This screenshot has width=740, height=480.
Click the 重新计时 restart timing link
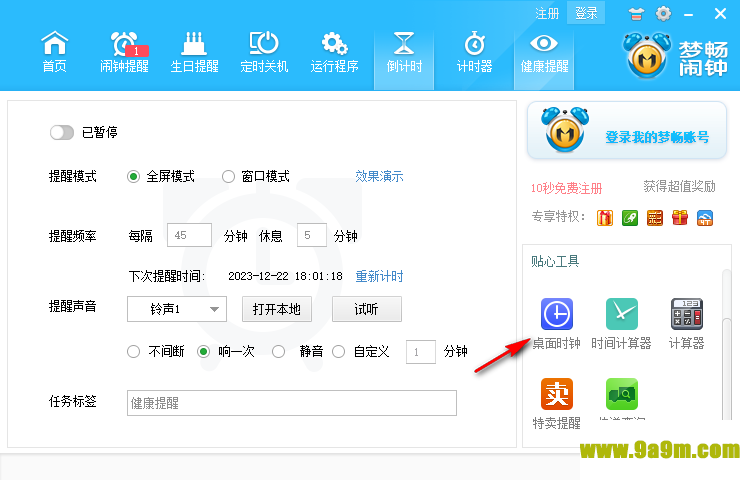(x=379, y=276)
